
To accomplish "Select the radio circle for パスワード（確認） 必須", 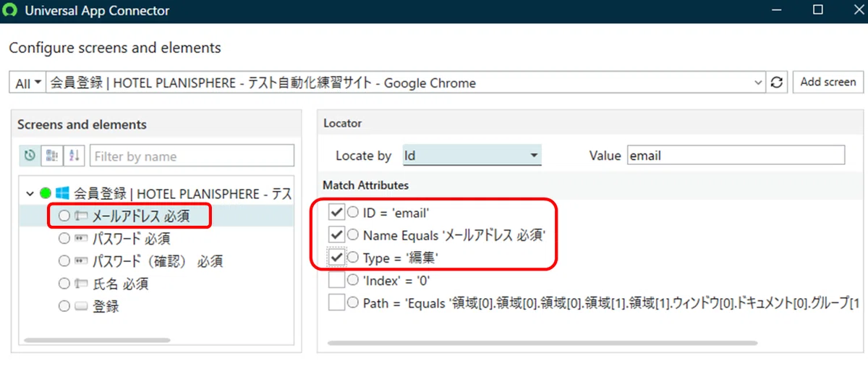I will tap(64, 261).
